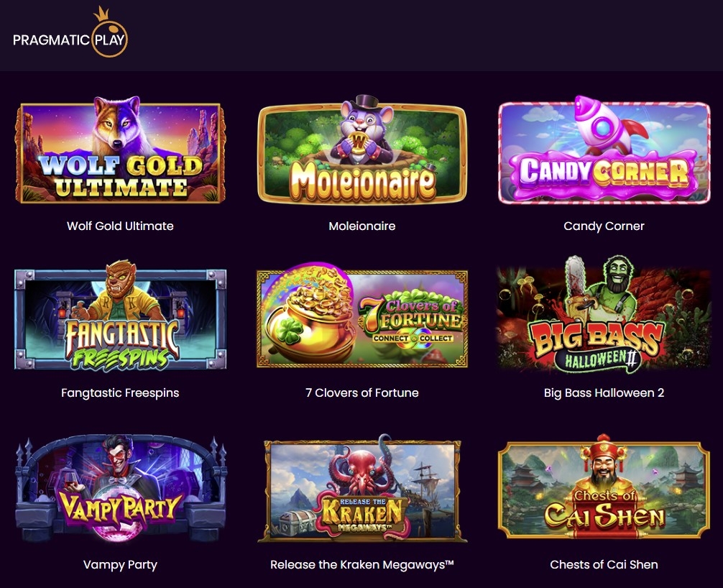Open the Chests of Cai Shen thumbnail

(x=604, y=487)
